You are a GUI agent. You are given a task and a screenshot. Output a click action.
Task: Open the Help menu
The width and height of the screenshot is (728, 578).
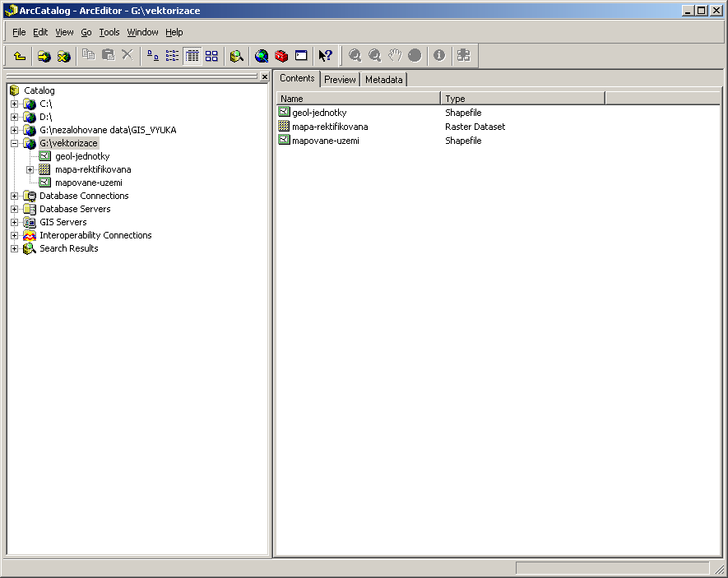click(174, 32)
